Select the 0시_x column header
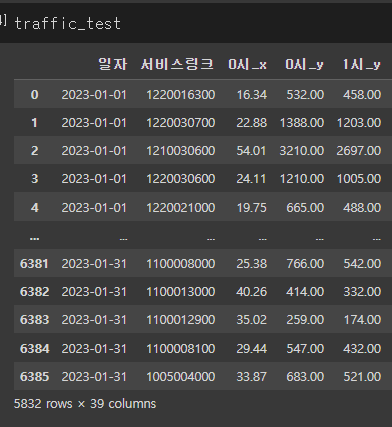The height and width of the screenshot is (427, 392). click(x=248, y=64)
